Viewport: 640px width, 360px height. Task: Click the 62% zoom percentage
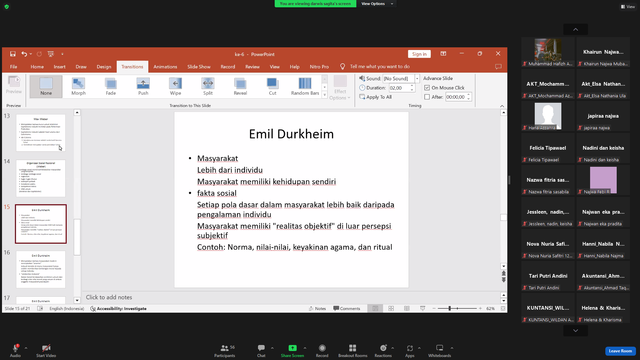tap(490, 309)
